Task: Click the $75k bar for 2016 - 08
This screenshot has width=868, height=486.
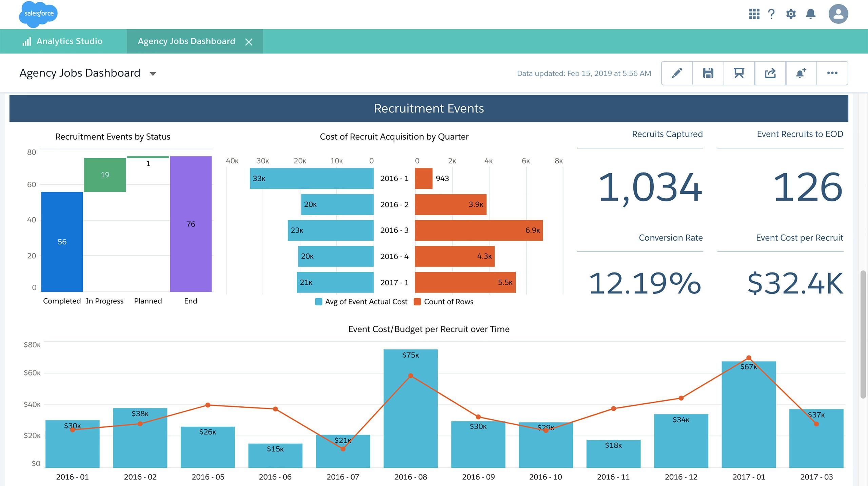Action: (x=411, y=408)
